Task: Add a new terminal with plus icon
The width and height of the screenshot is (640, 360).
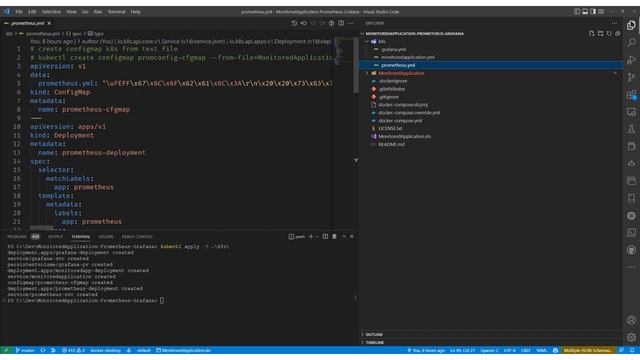Action: pyautogui.click(x=311, y=236)
